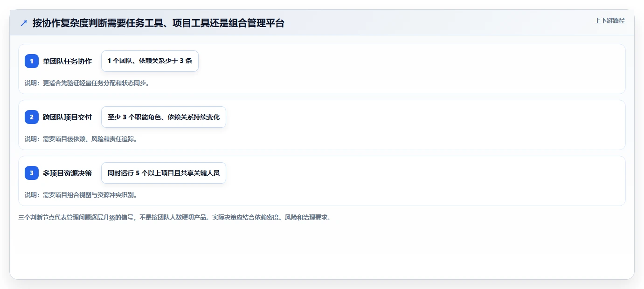Click the header title 按协作复杂度判断需要任务工具
644x289 pixels.
[x=159, y=23]
